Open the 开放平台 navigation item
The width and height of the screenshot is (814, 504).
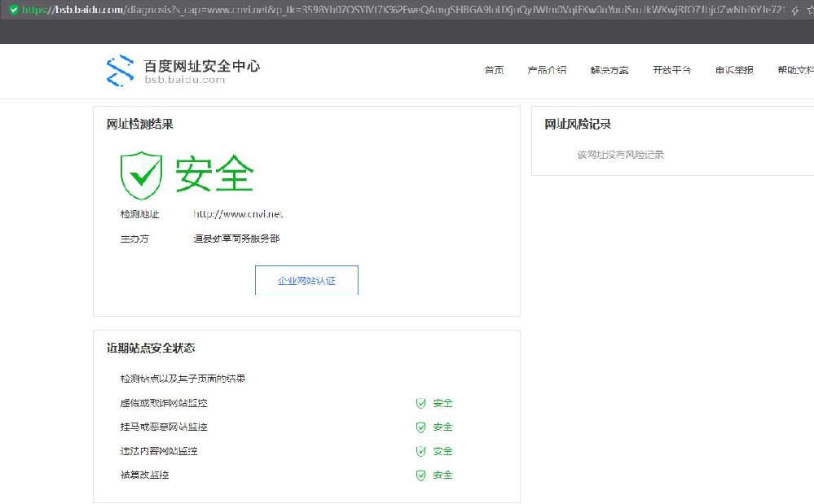(671, 70)
